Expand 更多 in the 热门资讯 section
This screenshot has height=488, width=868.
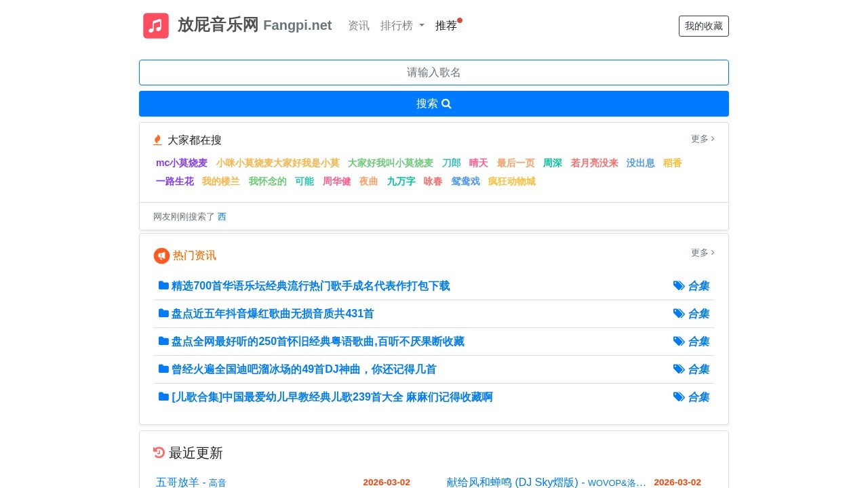pyautogui.click(x=702, y=253)
